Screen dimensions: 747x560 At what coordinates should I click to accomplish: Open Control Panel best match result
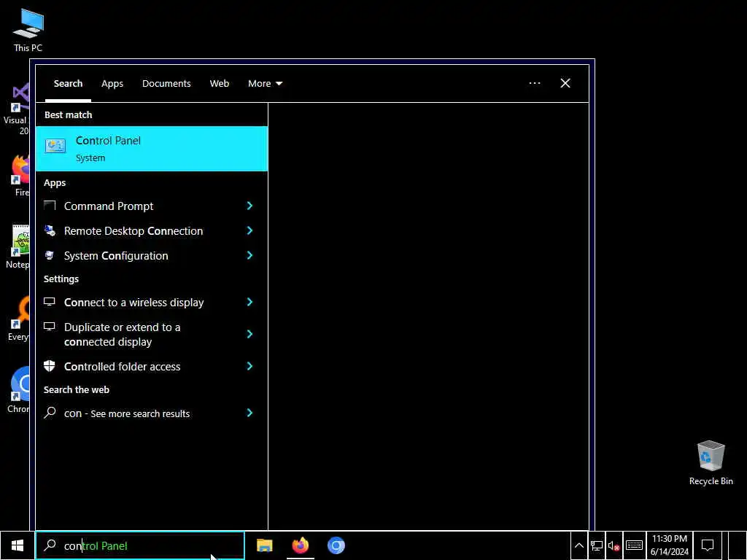(x=152, y=149)
